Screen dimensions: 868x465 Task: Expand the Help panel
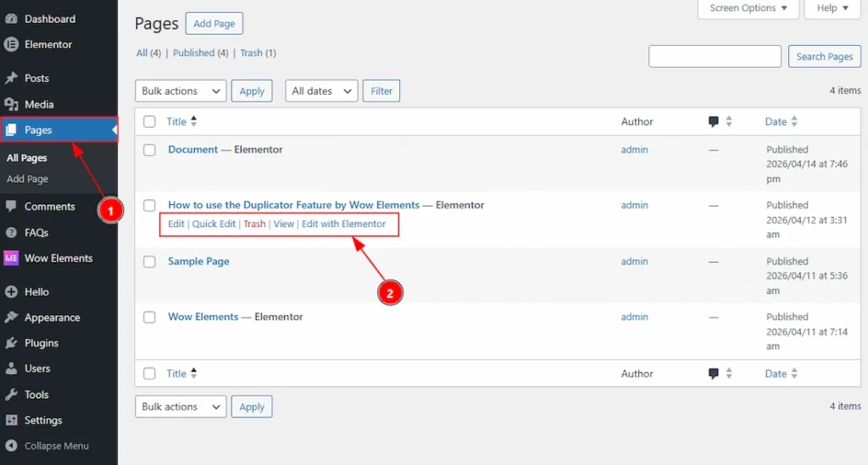832,8
